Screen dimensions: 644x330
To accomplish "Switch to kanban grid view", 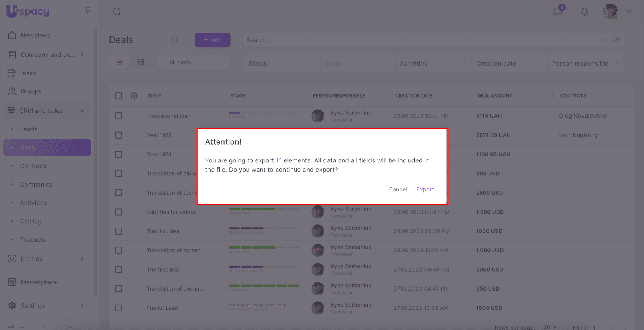I will click(x=140, y=62).
